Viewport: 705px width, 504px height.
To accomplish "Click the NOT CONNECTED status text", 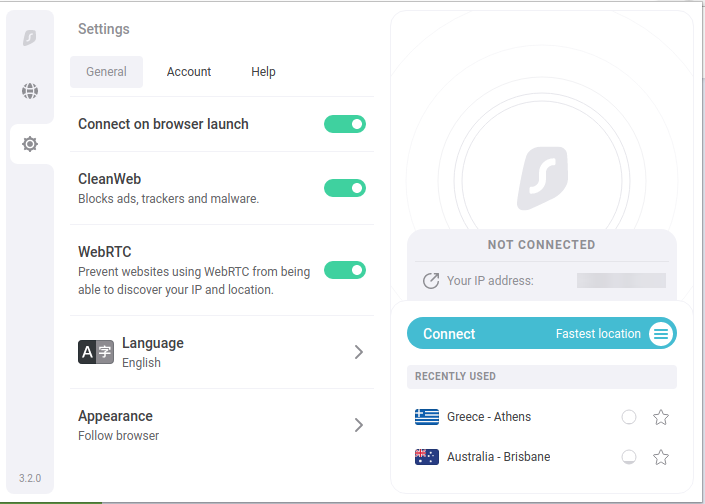I will 542,245.
